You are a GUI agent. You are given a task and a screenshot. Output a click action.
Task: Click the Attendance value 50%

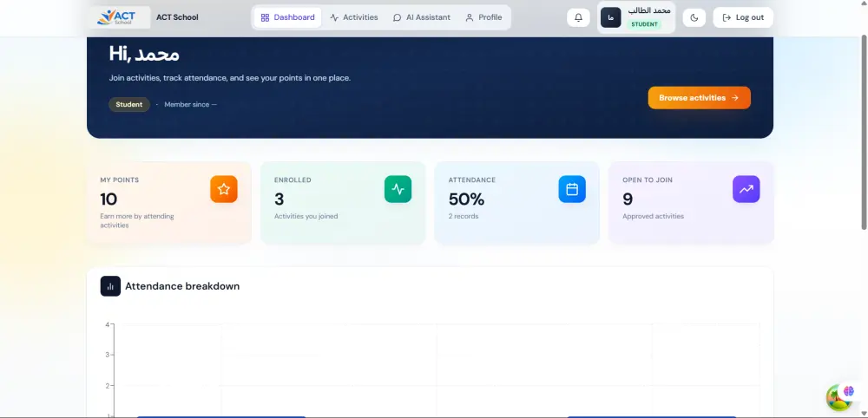click(x=466, y=199)
